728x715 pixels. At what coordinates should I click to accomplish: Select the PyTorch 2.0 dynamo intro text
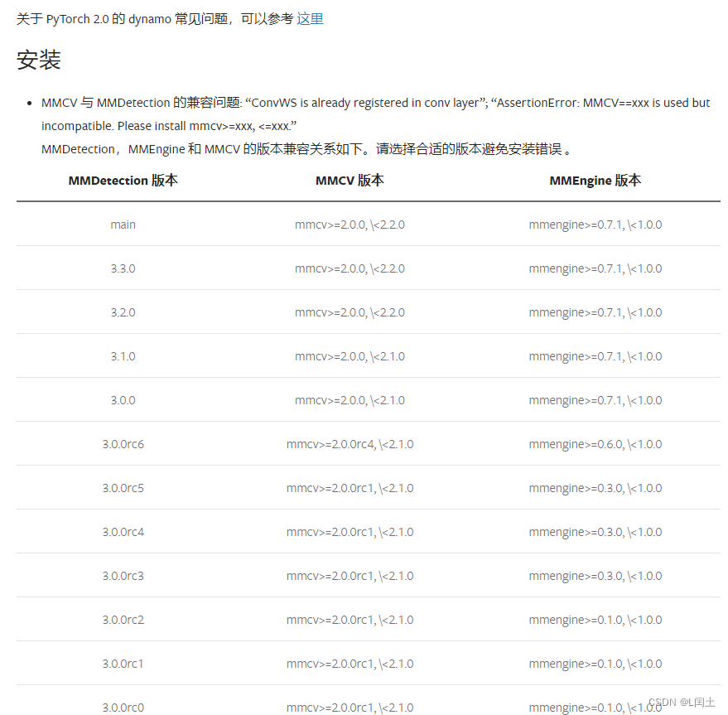pyautogui.click(x=149, y=18)
